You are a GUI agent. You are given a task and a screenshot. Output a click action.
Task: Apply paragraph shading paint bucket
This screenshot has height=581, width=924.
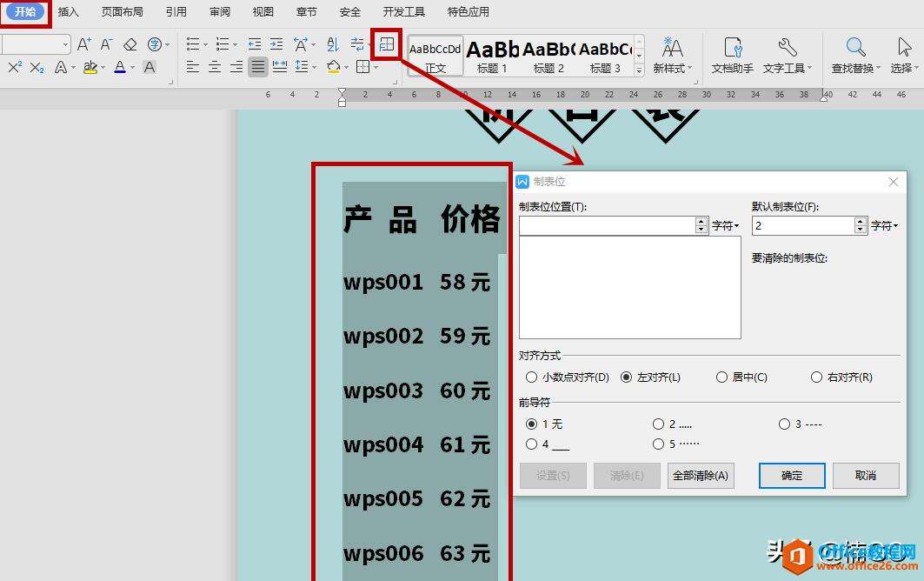click(334, 67)
